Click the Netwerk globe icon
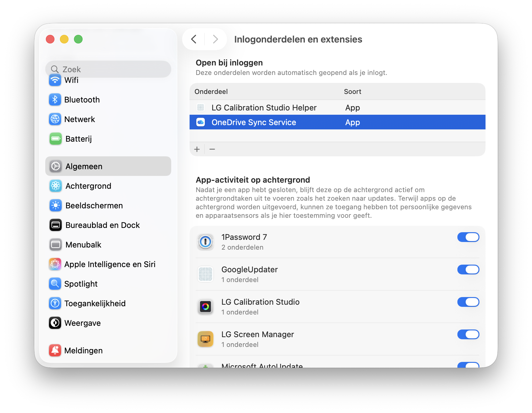The width and height of the screenshot is (532, 413). [x=55, y=119]
